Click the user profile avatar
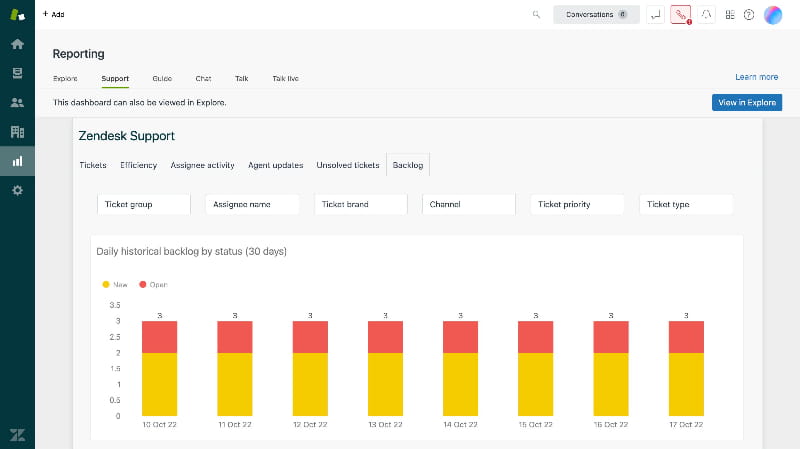800x449 pixels. (772, 15)
